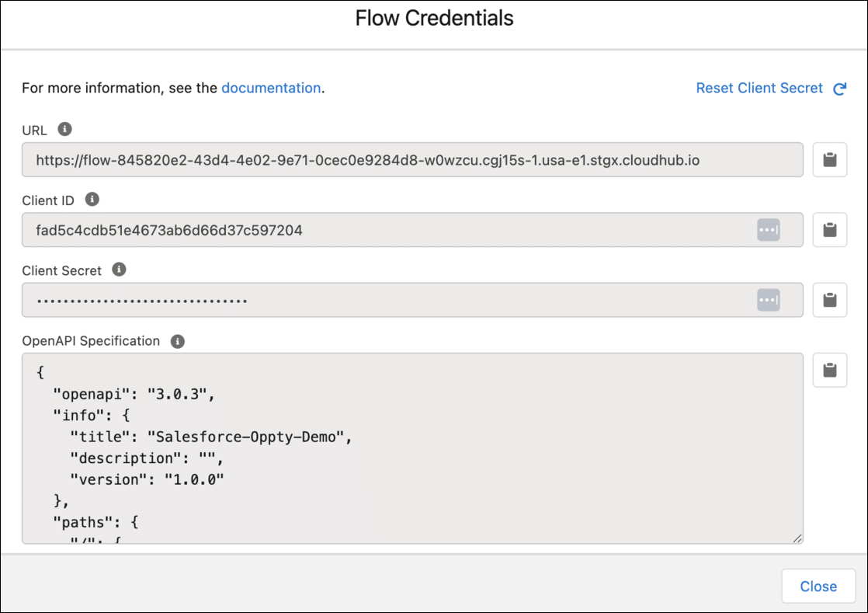Viewport: 868px width, 613px height.
Task: Click the URL label
Action: click(x=34, y=131)
